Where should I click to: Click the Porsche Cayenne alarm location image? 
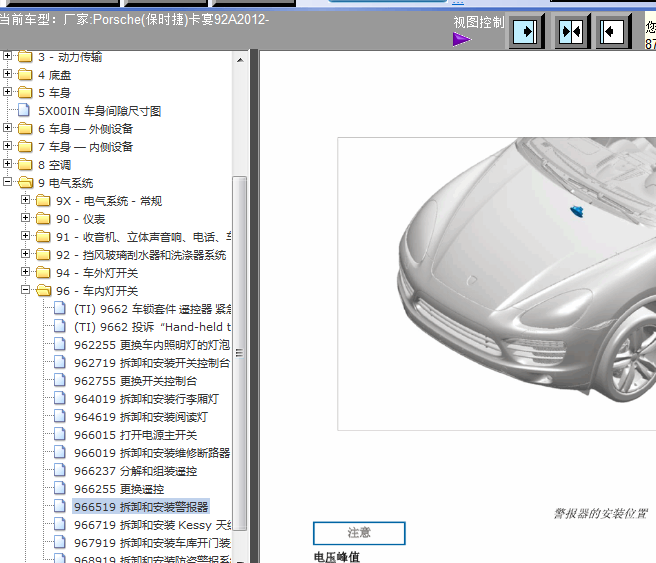tap(497, 284)
